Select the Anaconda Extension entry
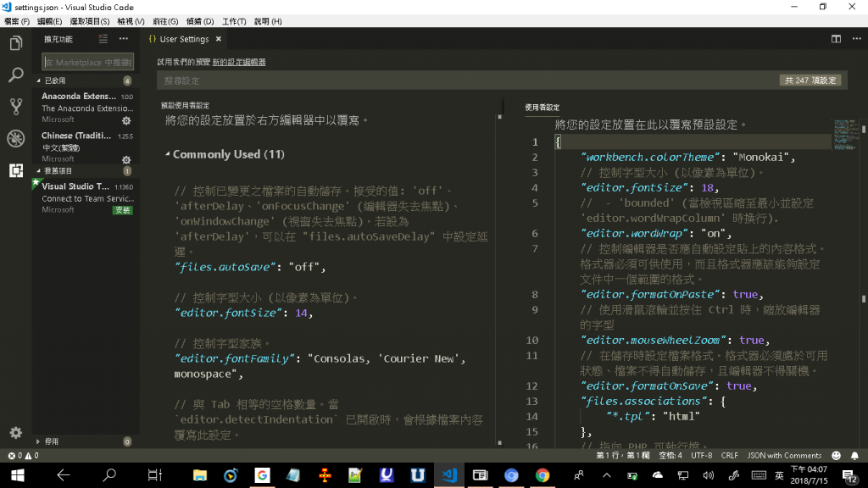868x488 pixels. point(86,108)
